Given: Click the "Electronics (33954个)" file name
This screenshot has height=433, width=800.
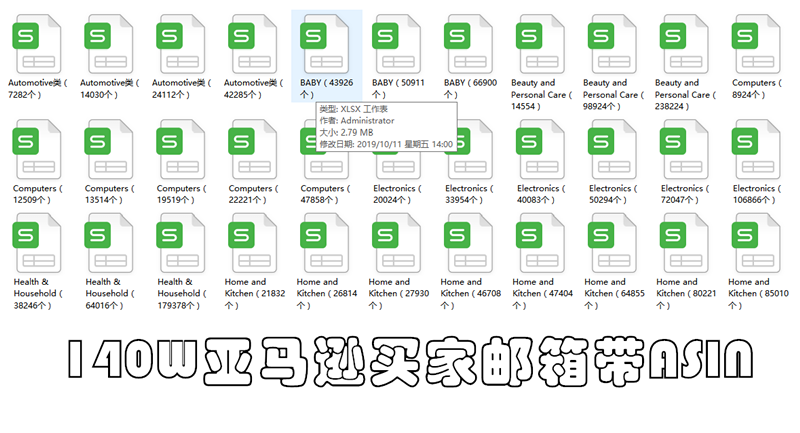Looking at the screenshot, I should tap(469, 194).
